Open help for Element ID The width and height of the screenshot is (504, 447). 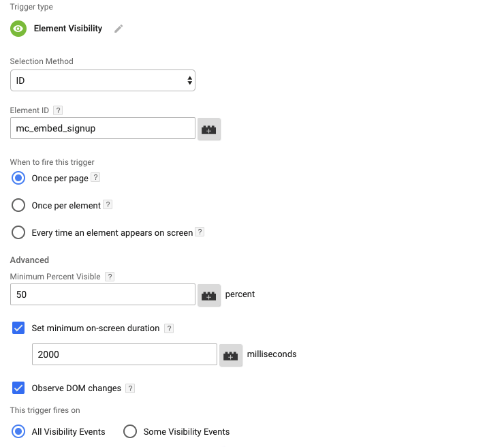click(58, 110)
